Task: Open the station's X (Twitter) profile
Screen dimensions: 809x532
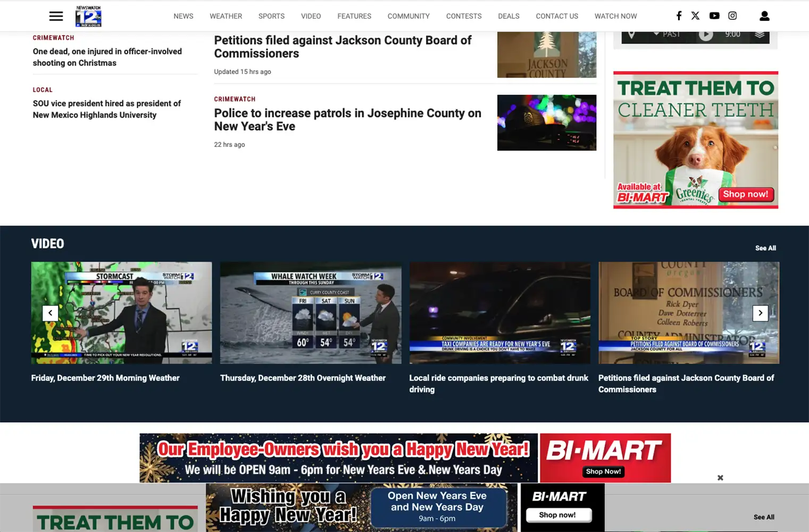Action: 695,16
